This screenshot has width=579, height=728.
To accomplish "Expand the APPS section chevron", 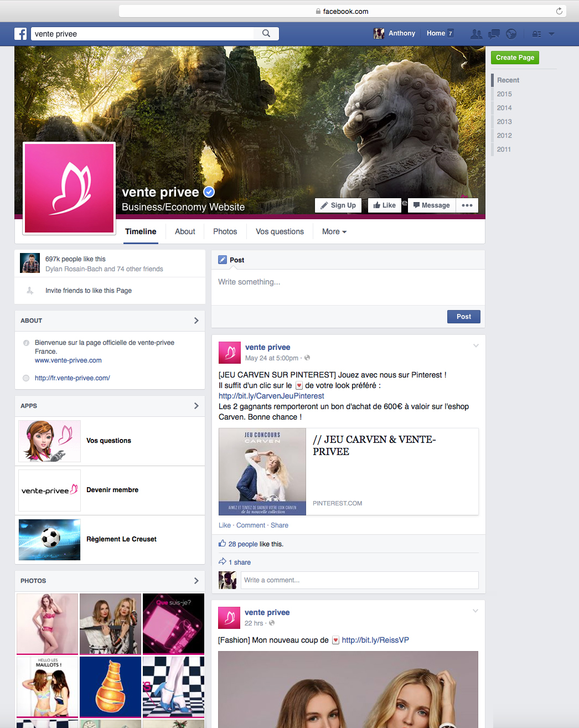I will pos(196,406).
